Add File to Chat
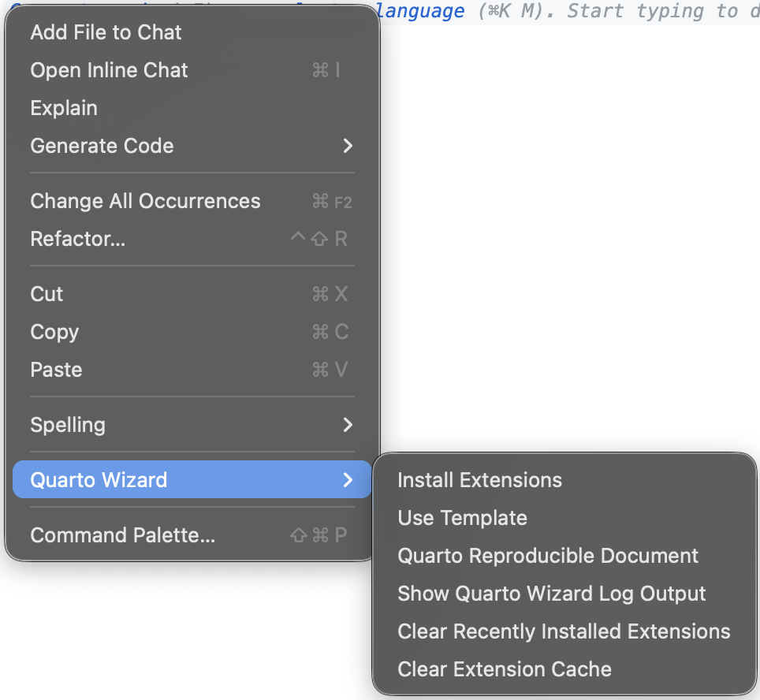Screen dimensions: 760x700 106,32
